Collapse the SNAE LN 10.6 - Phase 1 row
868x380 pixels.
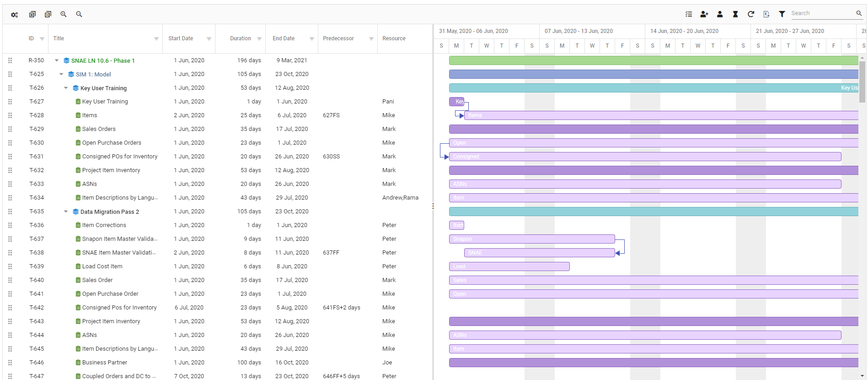tap(57, 60)
